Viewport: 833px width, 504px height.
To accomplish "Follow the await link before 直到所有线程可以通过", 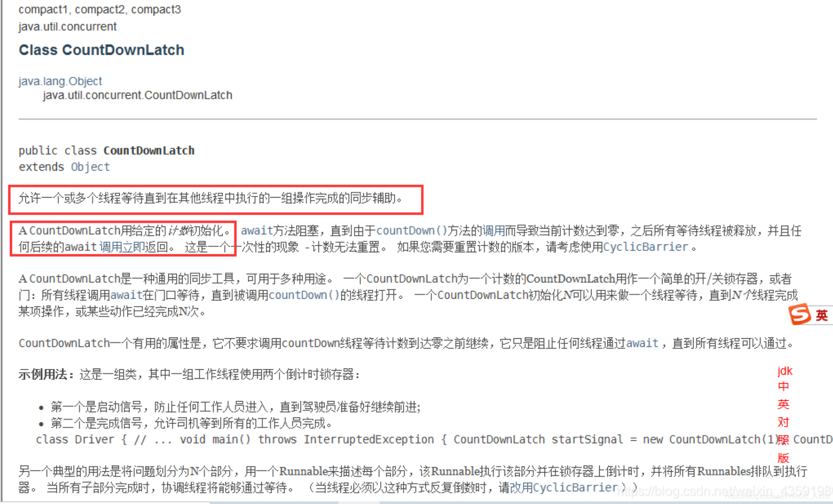I will [642, 343].
